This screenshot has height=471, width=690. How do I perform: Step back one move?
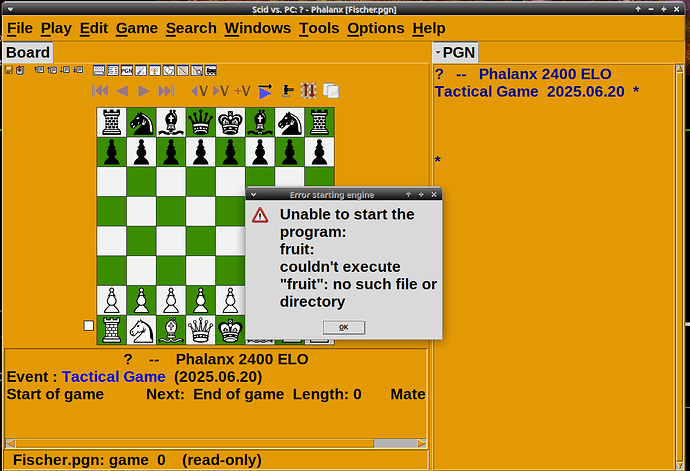[x=122, y=91]
